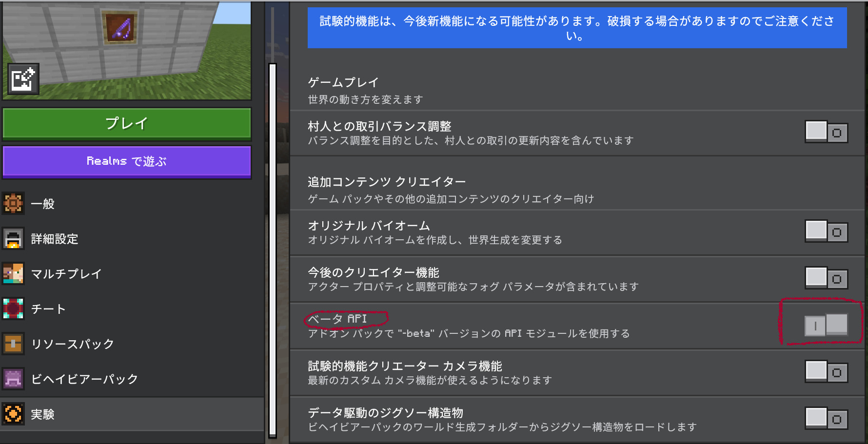Open the 一般 settings tab
868x444 pixels.
pyautogui.click(x=43, y=204)
